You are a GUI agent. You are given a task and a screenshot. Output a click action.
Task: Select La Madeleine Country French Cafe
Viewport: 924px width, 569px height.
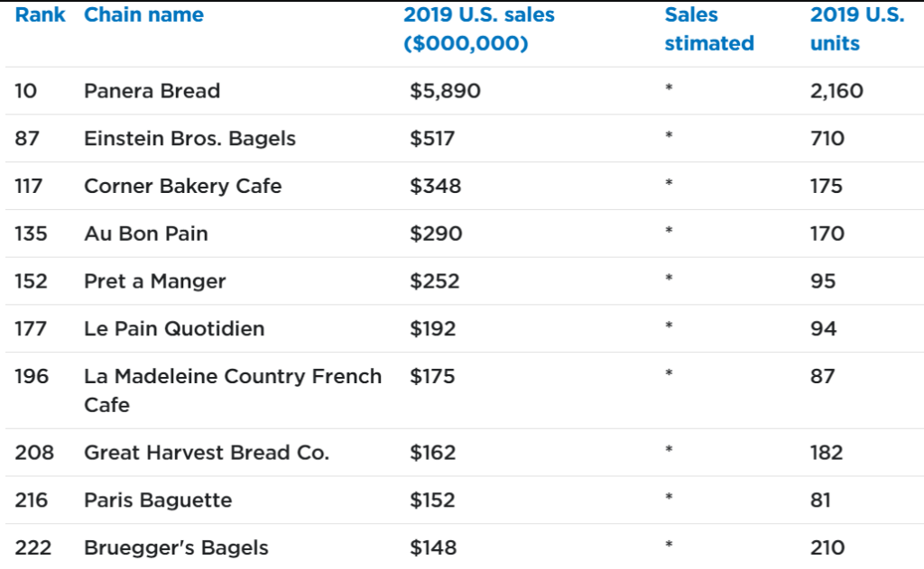pos(233,390)
